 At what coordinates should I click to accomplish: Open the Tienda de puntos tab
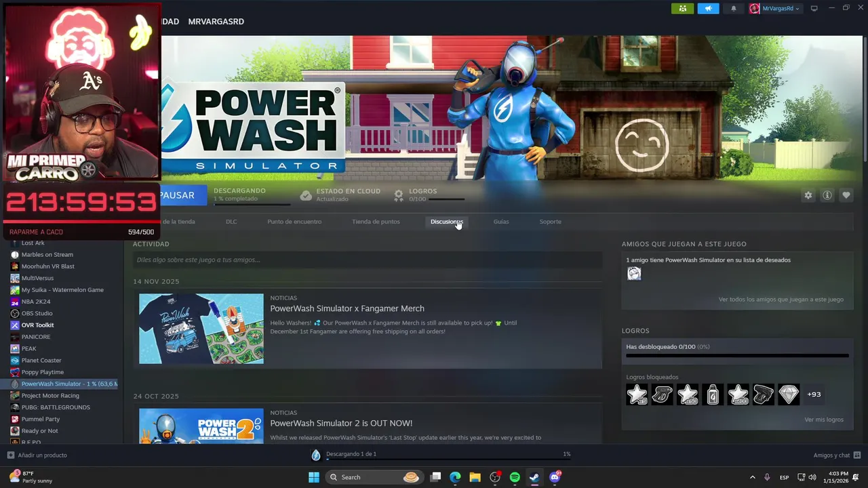(376, 222)
